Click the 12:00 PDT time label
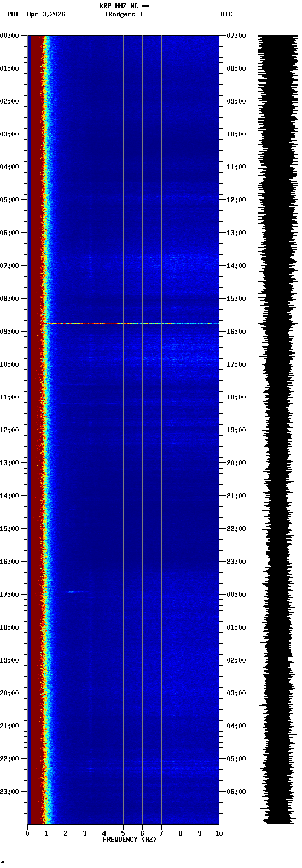 point(9,430)
